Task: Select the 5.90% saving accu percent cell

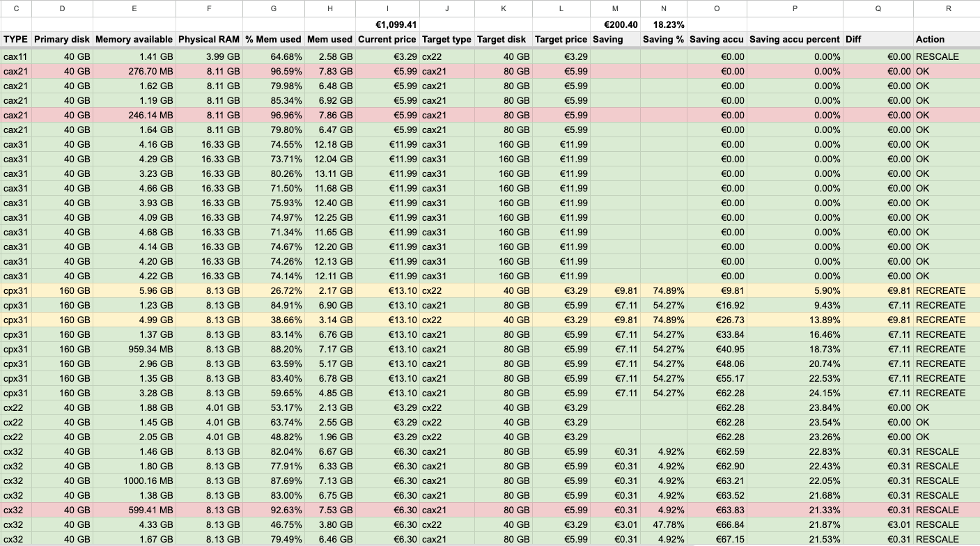Action: pyautogui.click(x=795, y=290)
